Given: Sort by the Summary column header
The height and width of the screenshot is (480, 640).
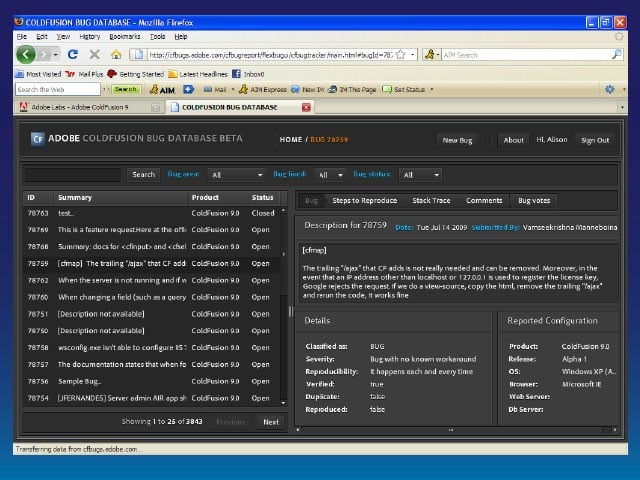Looking at the screenshot, I should coord(120,198).
